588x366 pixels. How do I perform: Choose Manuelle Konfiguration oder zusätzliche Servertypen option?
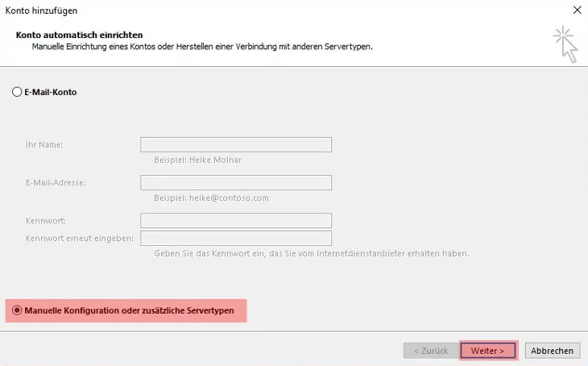point(17,310)
